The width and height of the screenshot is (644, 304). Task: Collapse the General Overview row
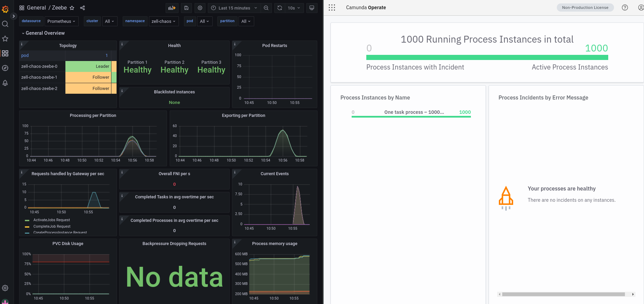pos(43,33)
